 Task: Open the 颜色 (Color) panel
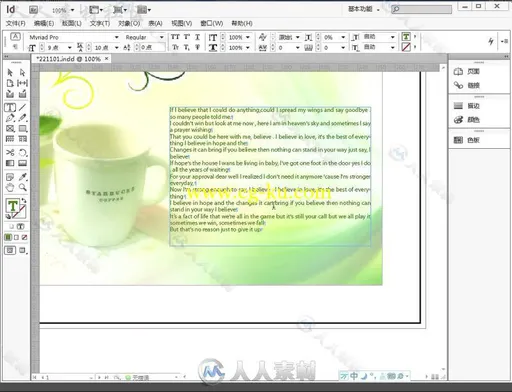click(x=467, y=119)
